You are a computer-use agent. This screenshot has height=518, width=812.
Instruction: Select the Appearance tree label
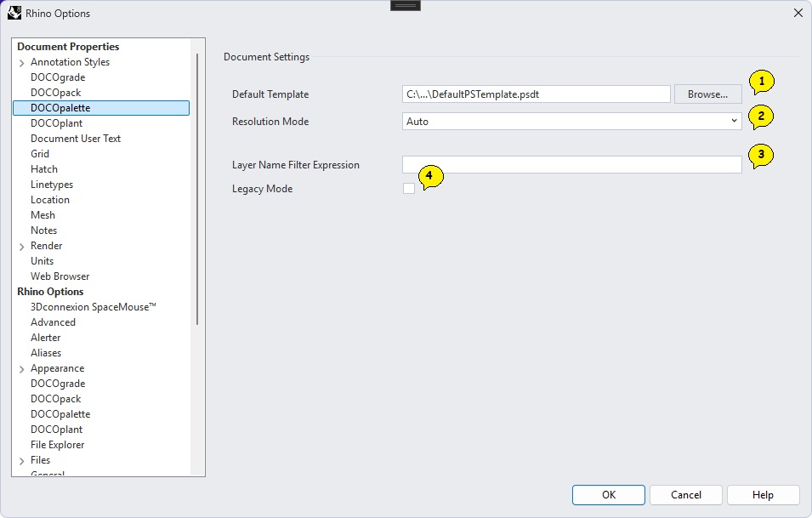[x=58, y=368]
